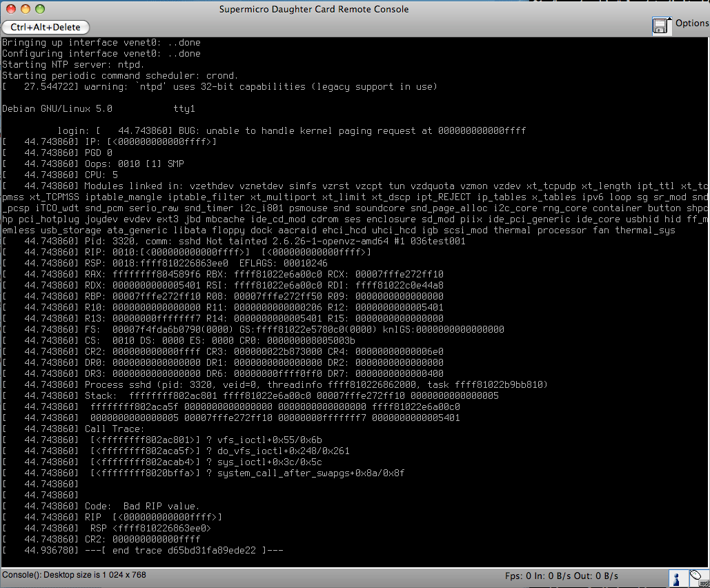Click the vfs_ioctl+0x55/0x6b trace entry

point(270,440)
